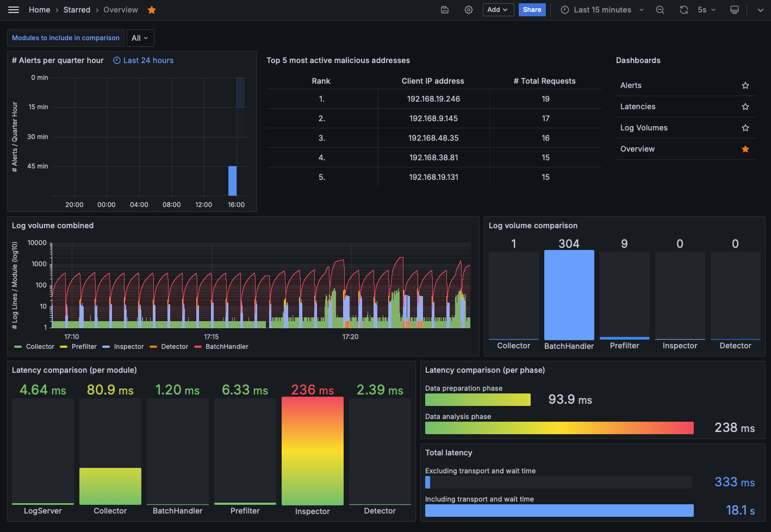Open the 5s refresh interval dropdown
771x532 pixels.
click(x=706, y=10)
